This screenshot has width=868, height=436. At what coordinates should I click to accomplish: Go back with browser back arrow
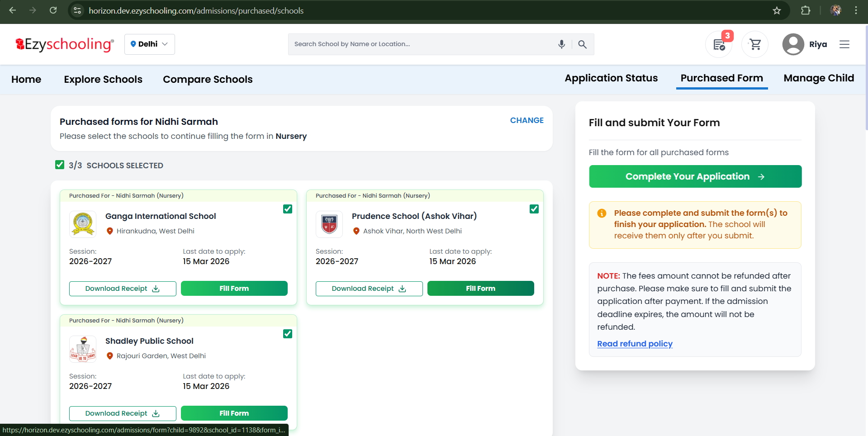point(13,10)
